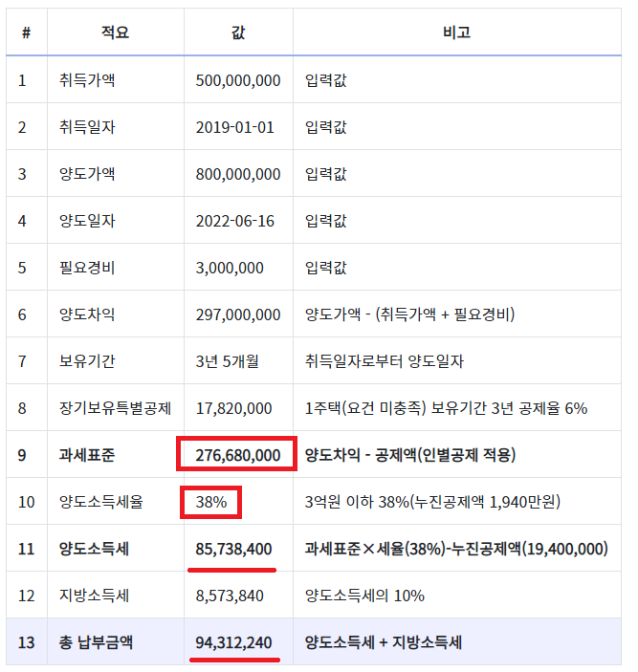Image resolution: width=638 pixels, height=672 pixels.
Task: Click the 적요 column header
Action: click(x=115, y=33)
